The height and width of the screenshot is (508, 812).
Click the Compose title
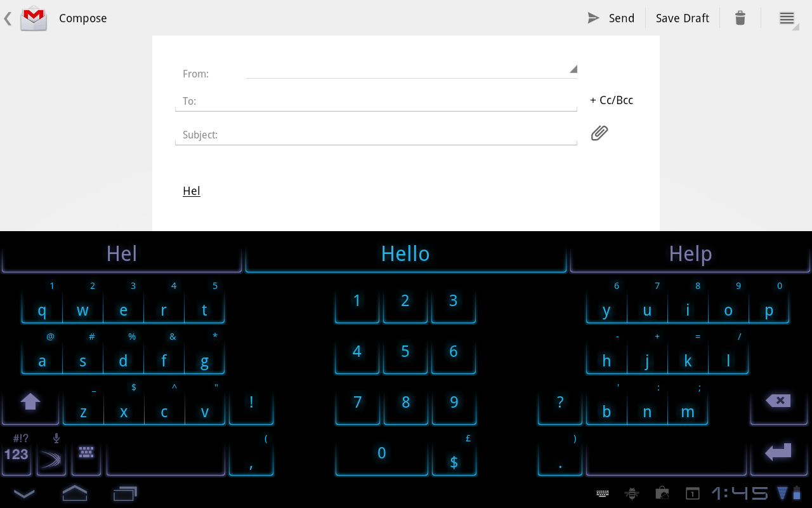pyautogui.click(x=83, y=18)
